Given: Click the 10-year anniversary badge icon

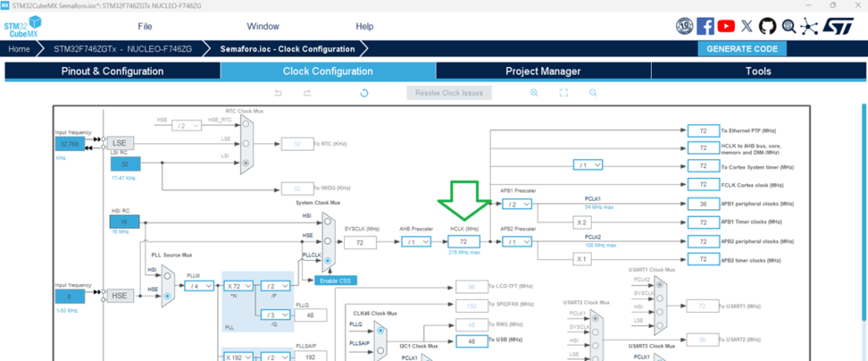Looking at the screenshot, I should (685, 26).
